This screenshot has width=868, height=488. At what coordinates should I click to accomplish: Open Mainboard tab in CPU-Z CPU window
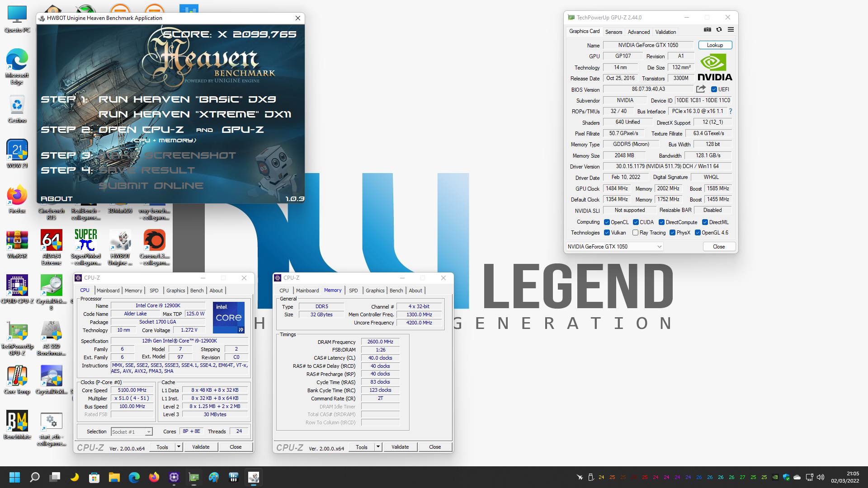coord(108,291)
